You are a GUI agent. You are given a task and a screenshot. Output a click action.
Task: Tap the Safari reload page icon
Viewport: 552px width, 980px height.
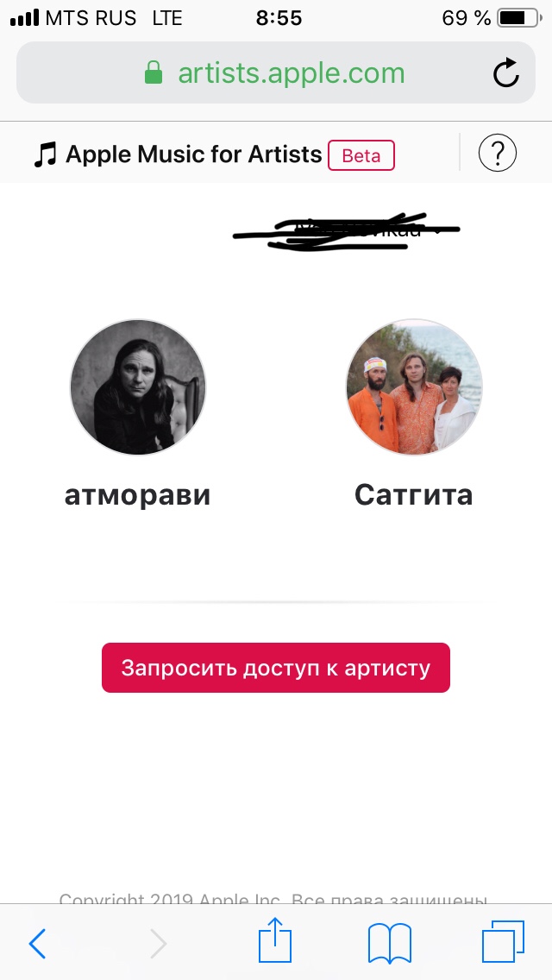click(x=505, y=72)
